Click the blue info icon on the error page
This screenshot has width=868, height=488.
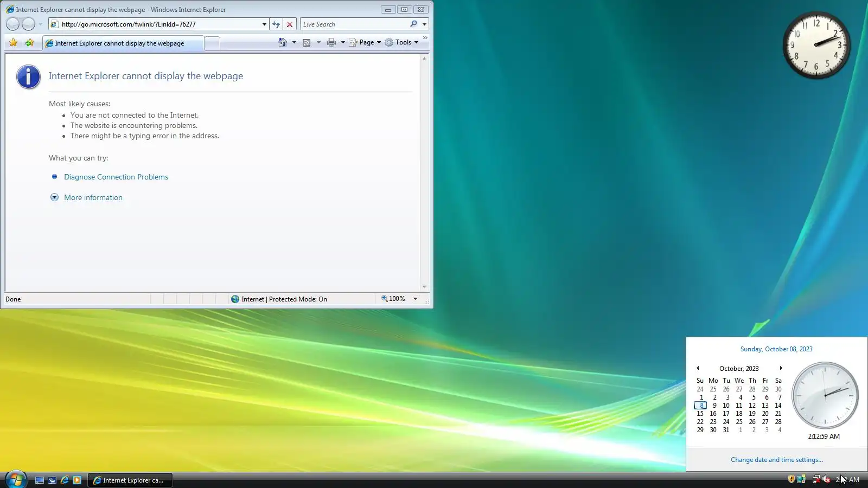(x=28, y=76)
